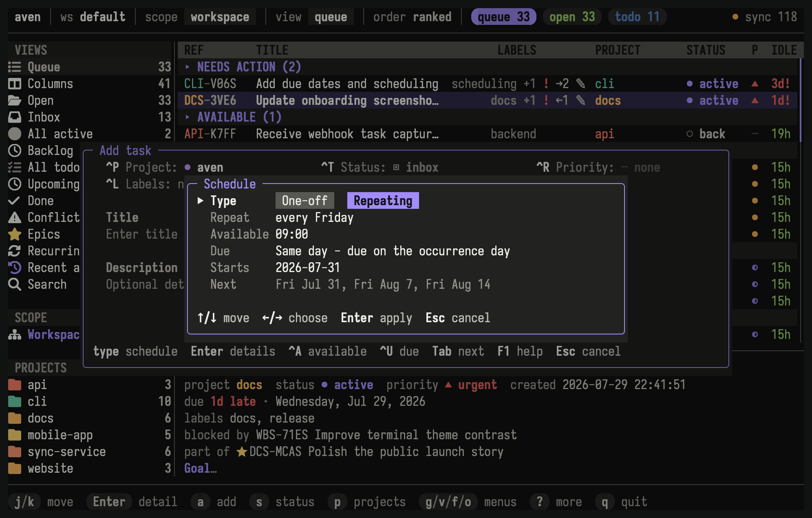Viewport: 812px width, 518px height.
Task: Collapse the NEEDS ACTION (2) group
Action: (x=187, y=67)
